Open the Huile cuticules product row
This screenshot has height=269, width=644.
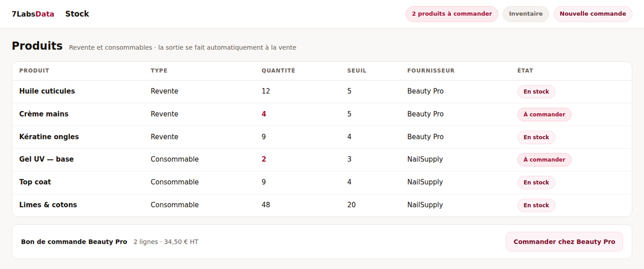[322, 92]
